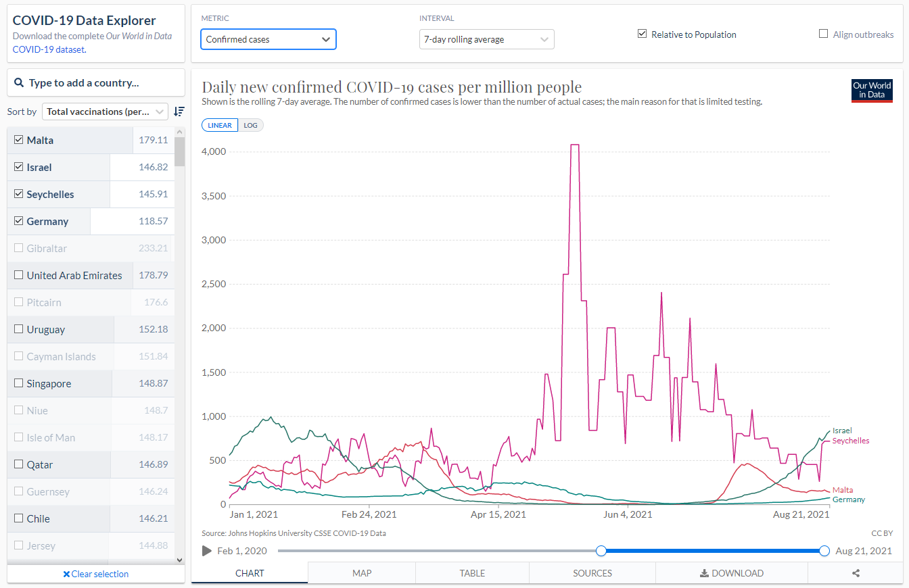Open the Sort by Total vaccinations dropdown
Screen dimensions: 909x588
coord(105,112)
